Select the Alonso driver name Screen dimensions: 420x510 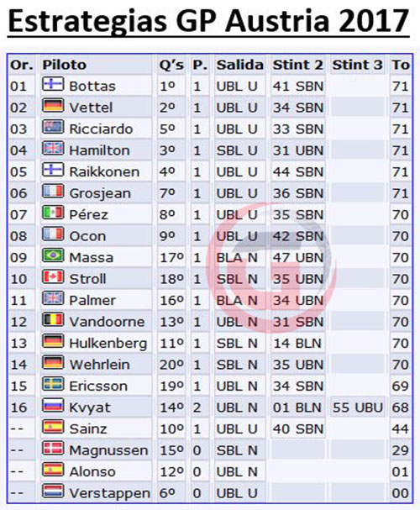[x=92, y=471]
